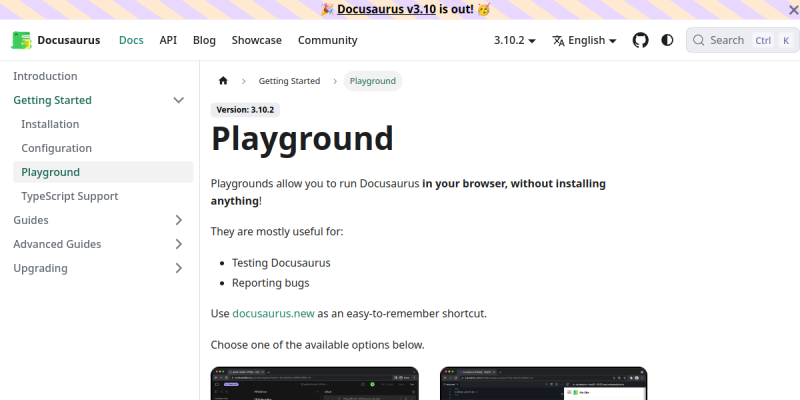800x400 pixels.
Task: Toggle dark and light mode
Action: coord(667,40)
